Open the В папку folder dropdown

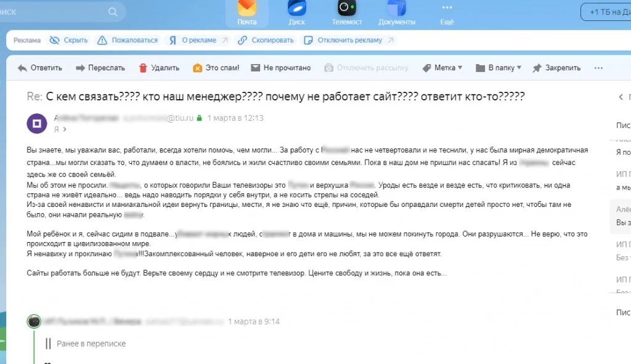(x=498, y=68)
